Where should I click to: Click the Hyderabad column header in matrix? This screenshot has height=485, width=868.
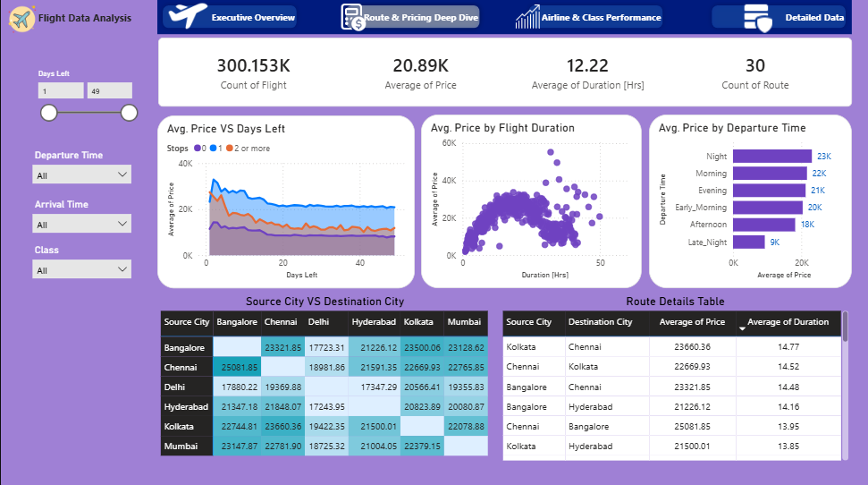374,322
